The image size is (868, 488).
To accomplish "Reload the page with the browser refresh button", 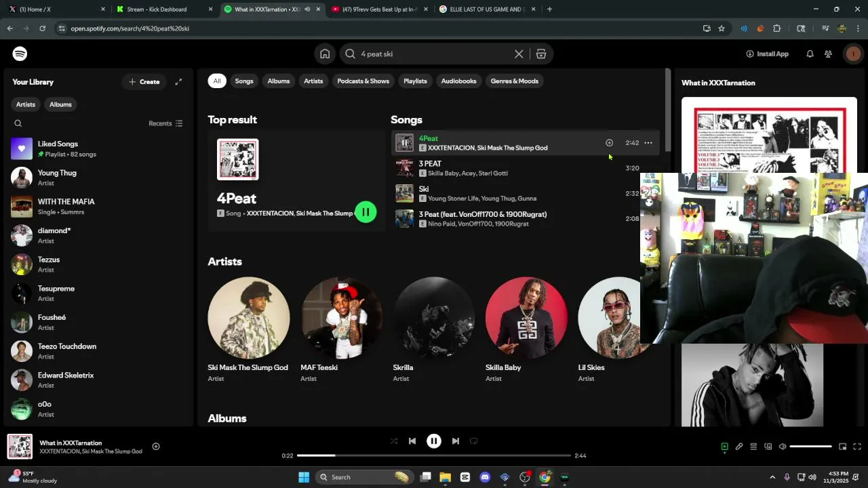I will (42, 28).
